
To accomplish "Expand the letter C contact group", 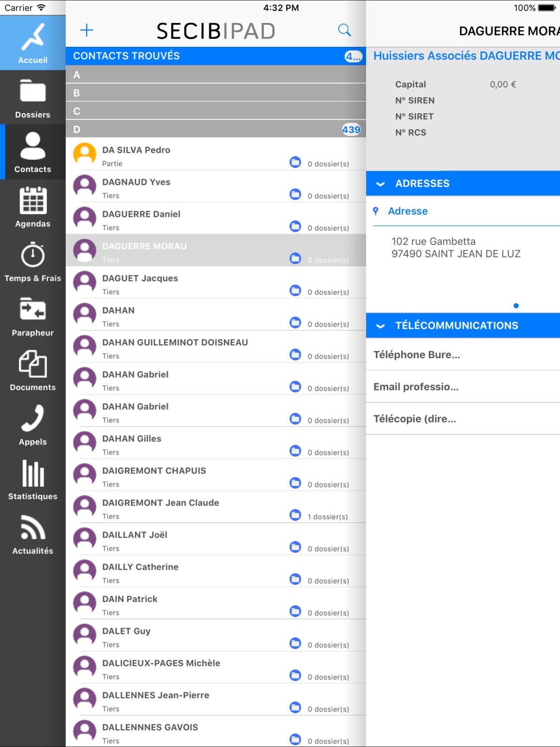I will [216, 111].
